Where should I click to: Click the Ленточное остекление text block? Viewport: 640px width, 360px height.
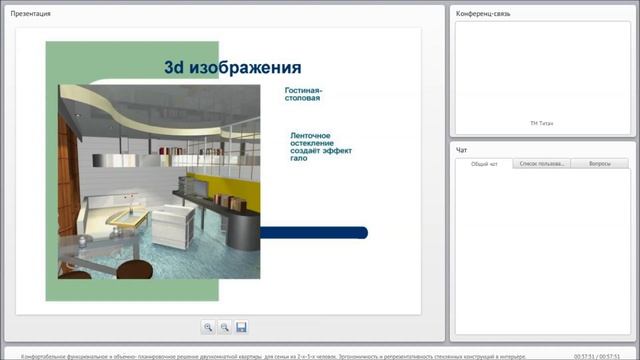click(321, 147)
